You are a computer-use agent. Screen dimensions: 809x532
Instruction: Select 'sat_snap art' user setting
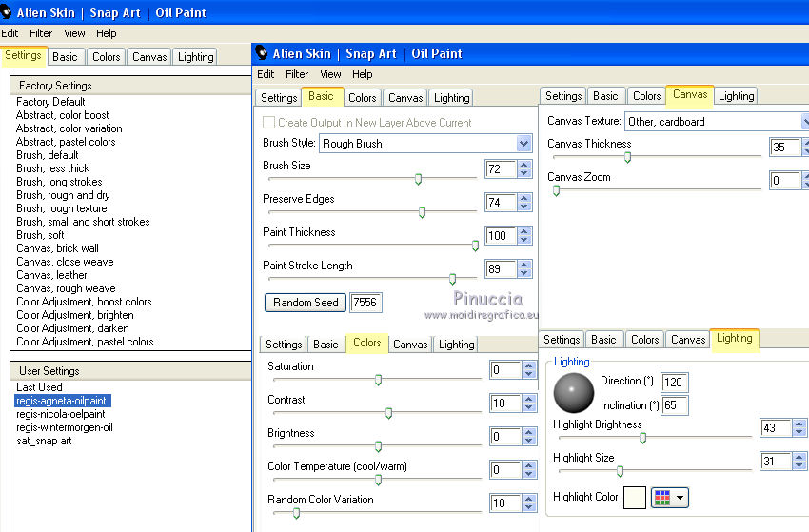(x=44, y=441)
